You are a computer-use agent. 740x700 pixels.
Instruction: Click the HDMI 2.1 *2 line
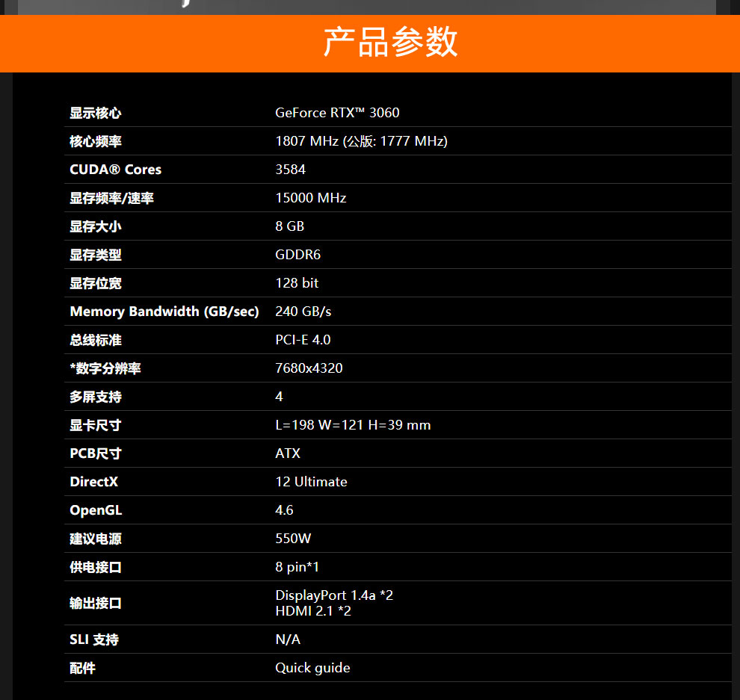point(313,611)
